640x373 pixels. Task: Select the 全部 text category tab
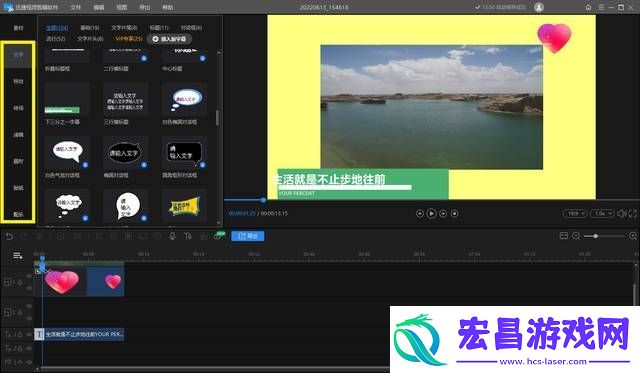click(57, 28)
